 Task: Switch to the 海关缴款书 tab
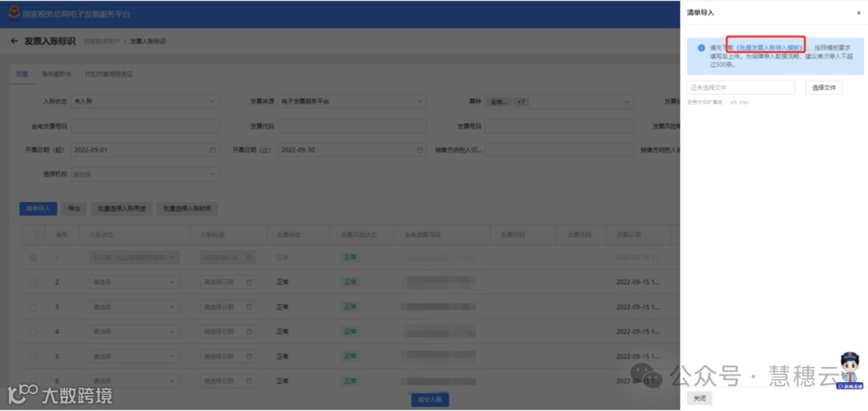(56, 74)
